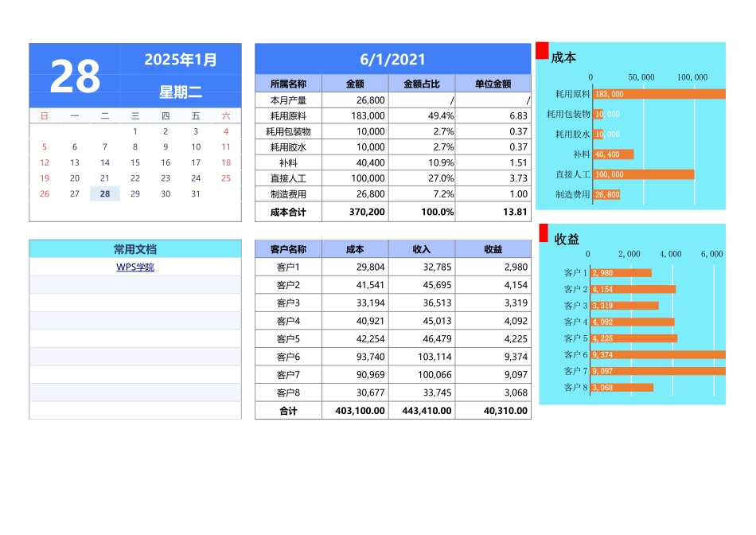The image size is (756, 535).
Task: Click the 合计 row in the customer table
Action: pyautogui.click(x=286, y=411)
